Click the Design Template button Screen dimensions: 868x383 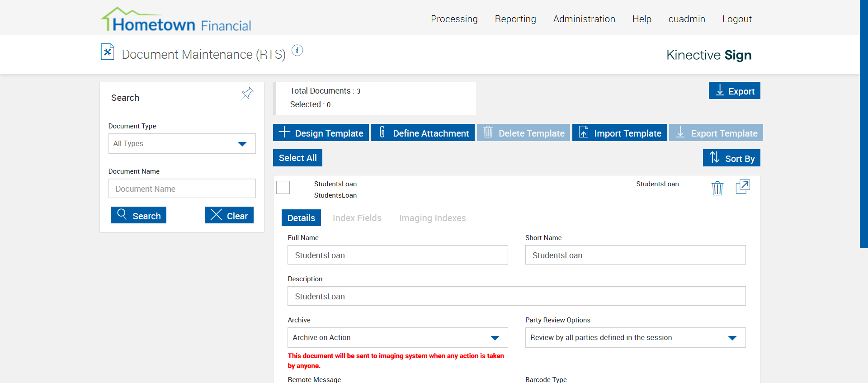321,132
